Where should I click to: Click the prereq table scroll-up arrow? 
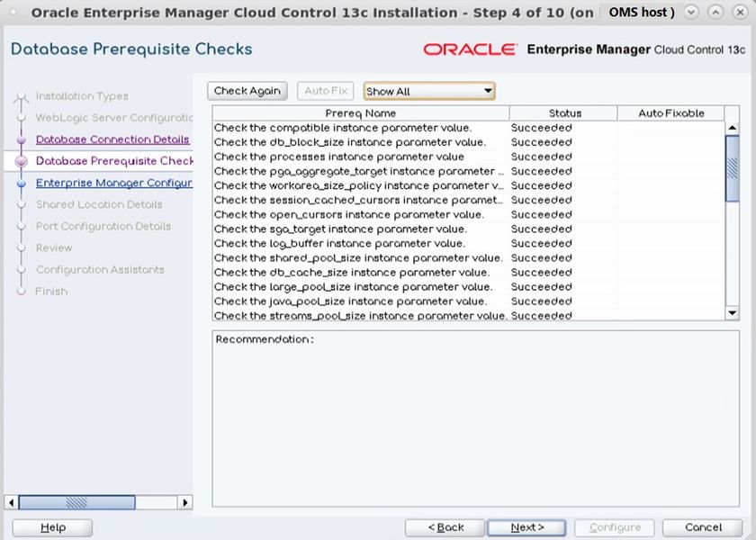point(732,128)
